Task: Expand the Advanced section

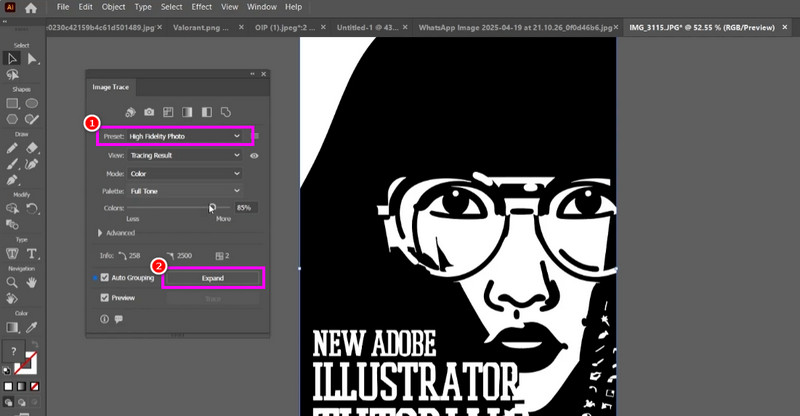Action: (100, 233)
